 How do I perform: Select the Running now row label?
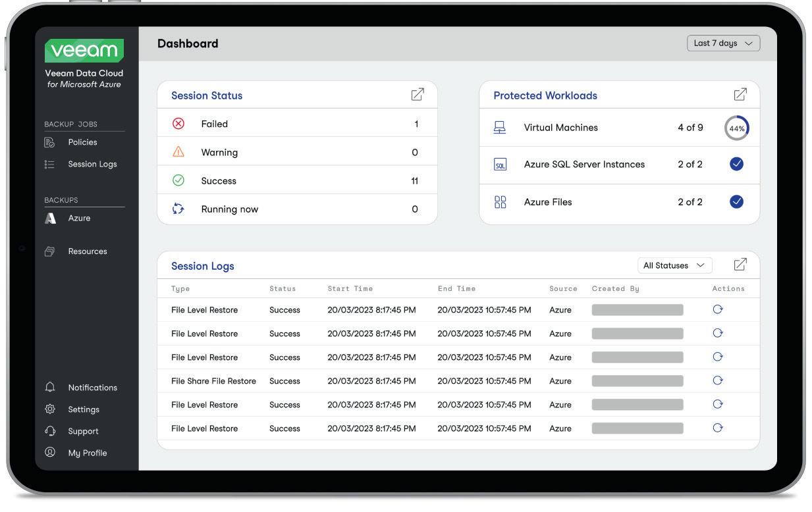[x=230, y=209]
